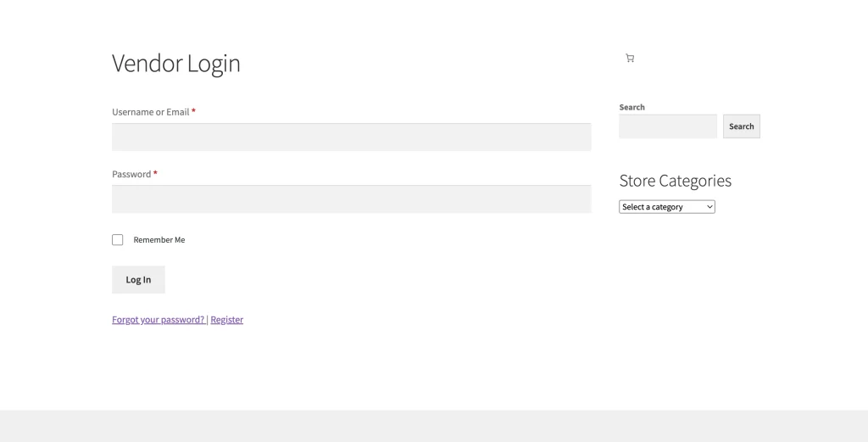This screenshot has width=868, height=442.
Task: Click the Username or Email input field
Action: tap(351, 137)
